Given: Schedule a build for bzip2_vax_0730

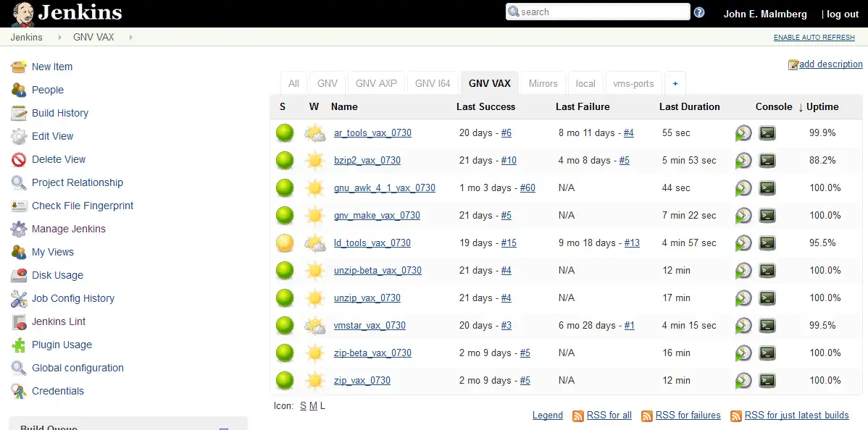Looking at the screenshot, I should 743,161.
